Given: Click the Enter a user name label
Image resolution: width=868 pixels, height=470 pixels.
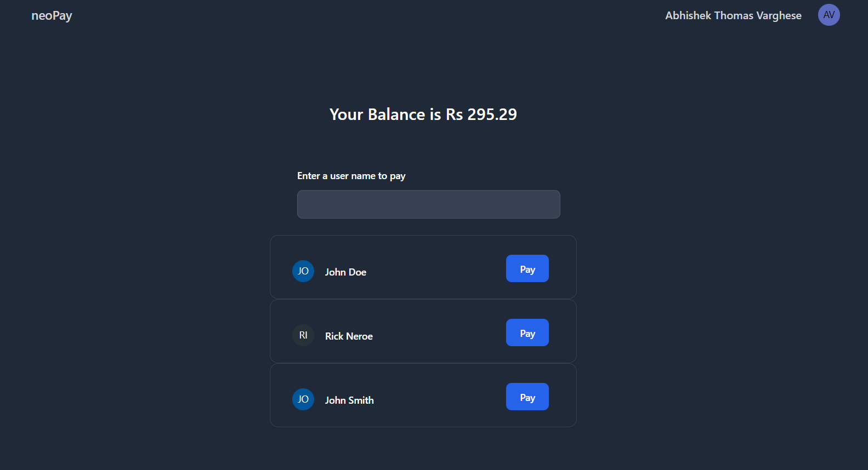Looking at the screenshot, I should (x=351, y=176).
